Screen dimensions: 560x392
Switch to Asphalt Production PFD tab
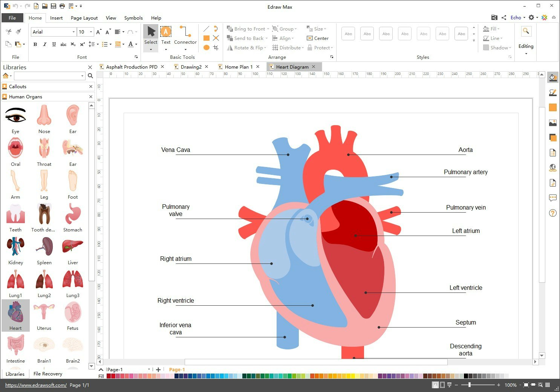click(132, 67)
